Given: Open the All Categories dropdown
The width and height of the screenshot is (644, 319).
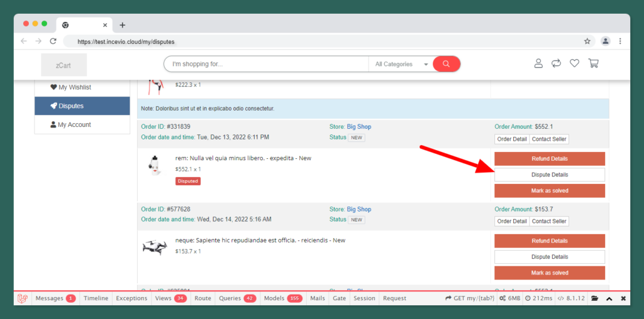Looking at the screenshot, I should click(x=401, y=64).
